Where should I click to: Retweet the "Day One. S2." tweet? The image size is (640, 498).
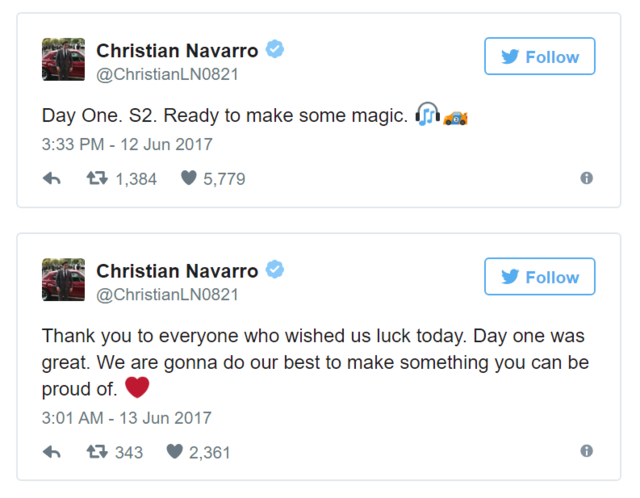coord(97,179)
